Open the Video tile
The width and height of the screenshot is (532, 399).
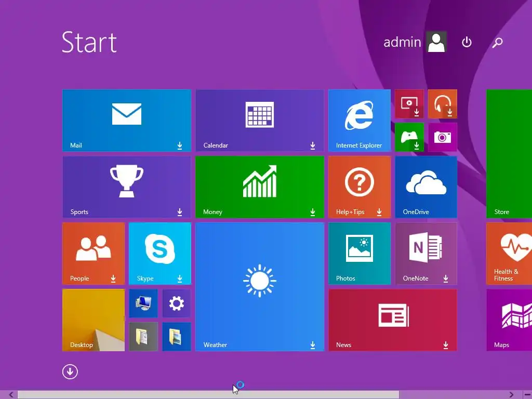click(409, 104)
